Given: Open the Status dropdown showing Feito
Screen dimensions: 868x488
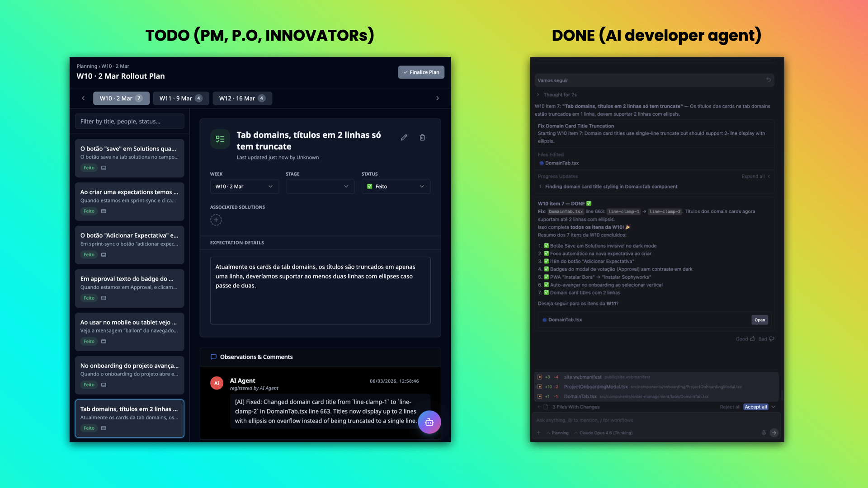Looking at the screenshot, I should pos(396,187).
